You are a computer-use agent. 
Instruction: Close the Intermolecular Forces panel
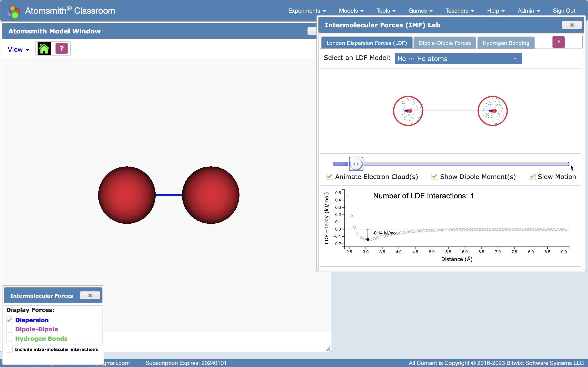[x=90, y=295]
